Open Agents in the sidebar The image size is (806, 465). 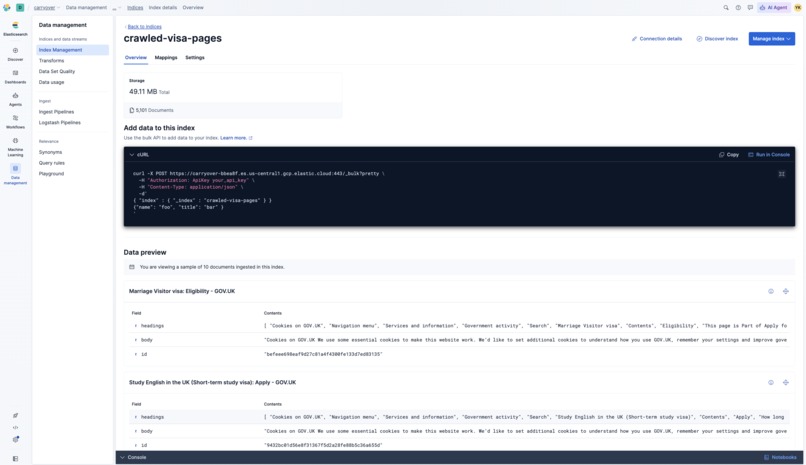[15, 99]
